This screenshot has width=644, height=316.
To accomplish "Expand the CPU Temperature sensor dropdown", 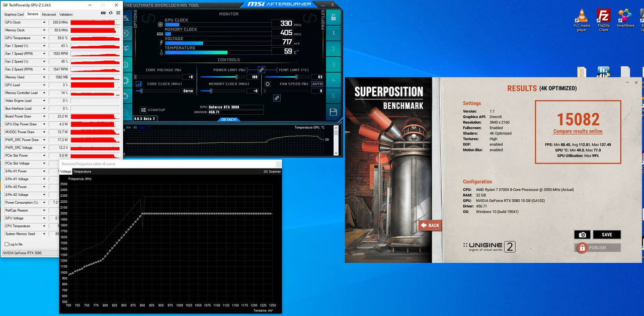I will [44, 226].
